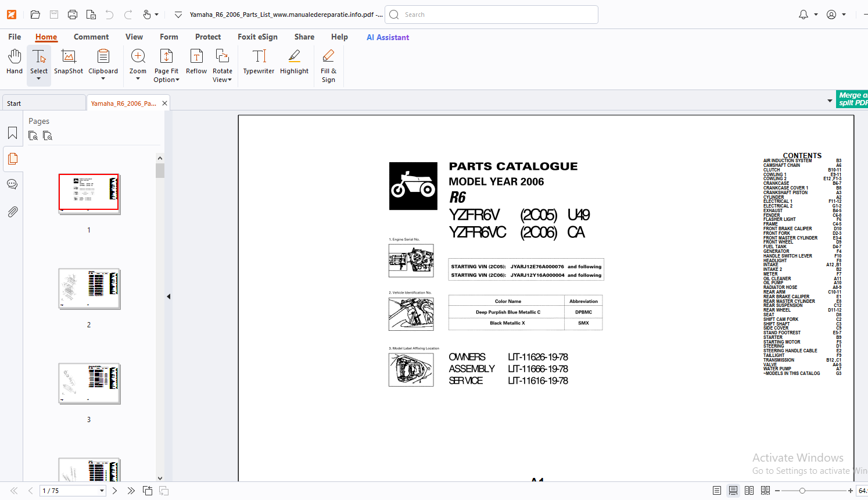This screenshot has height=500, width=868.
Task: Expand the Clipboard dropdown arrow
Action: [103, 79]
